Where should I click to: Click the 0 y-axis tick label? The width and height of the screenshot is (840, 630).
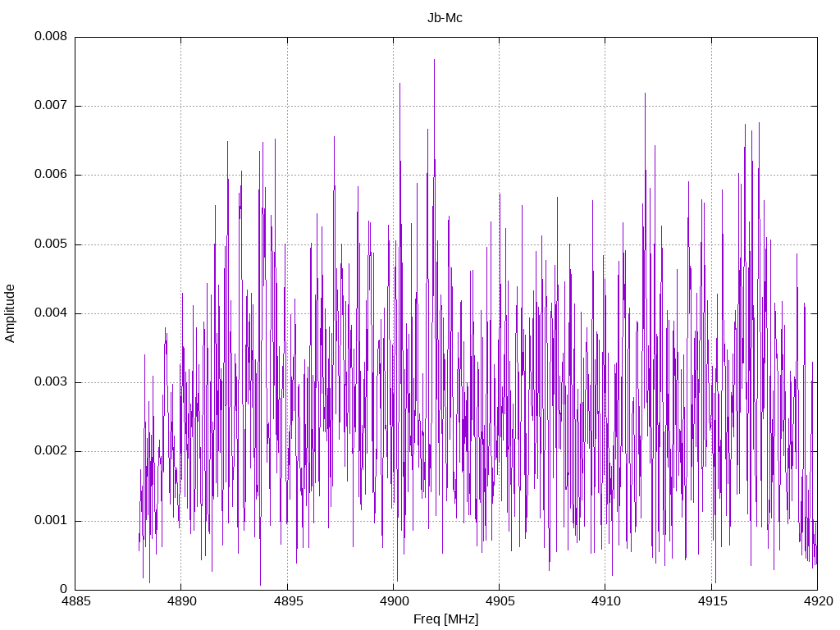pos(63,589)
